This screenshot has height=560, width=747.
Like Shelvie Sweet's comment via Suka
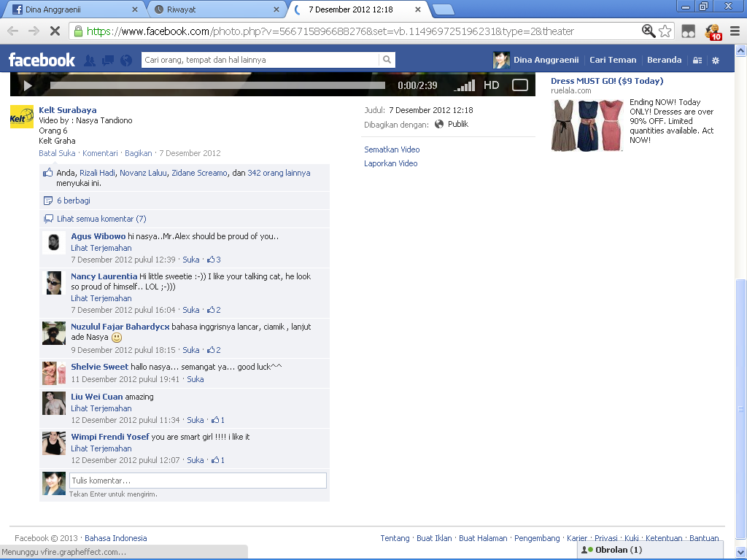[x=196, y=379]
